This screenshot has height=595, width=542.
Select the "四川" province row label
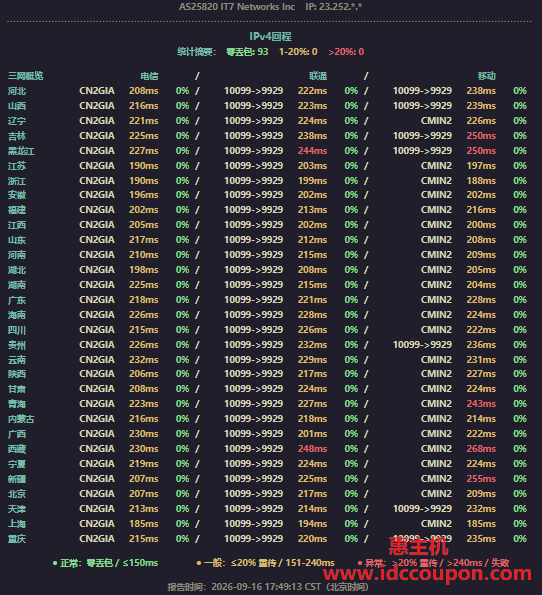(17, 330)
